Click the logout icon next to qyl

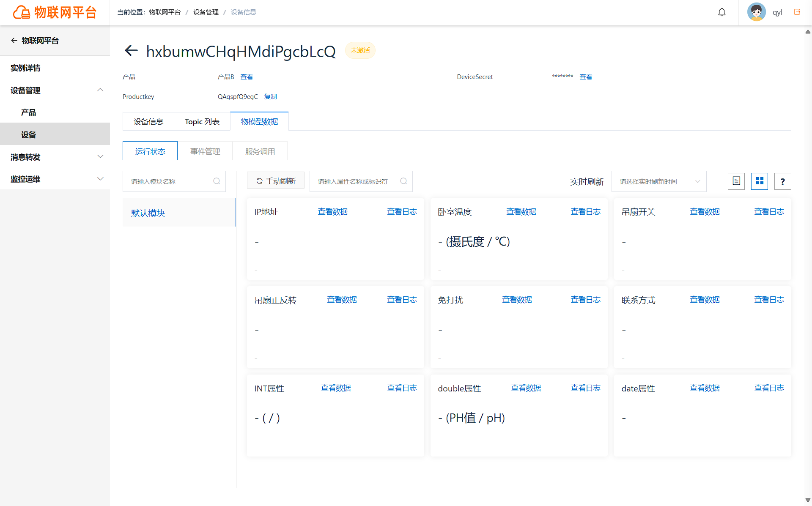tap(797, 12)
